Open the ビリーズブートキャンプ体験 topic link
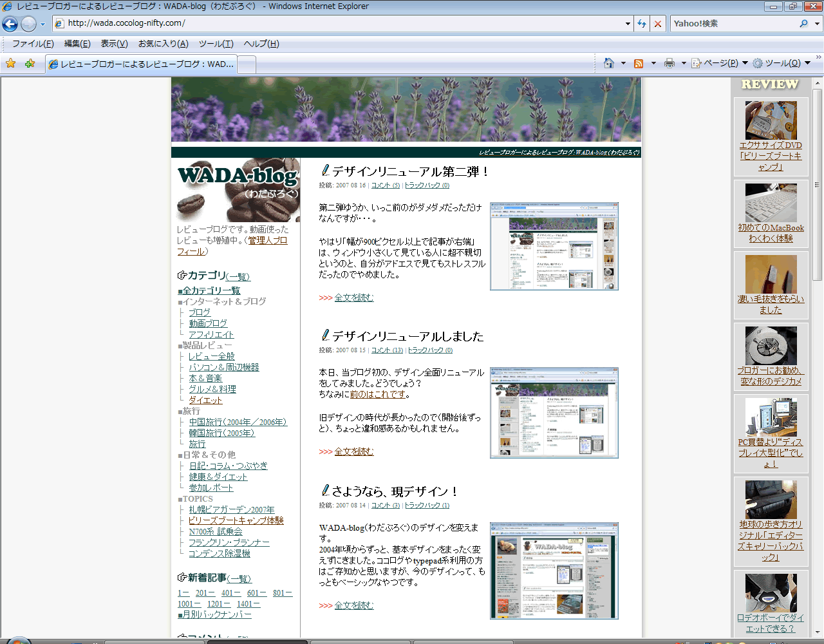Screen dimensions: 824x644 [x=236, y=520]
